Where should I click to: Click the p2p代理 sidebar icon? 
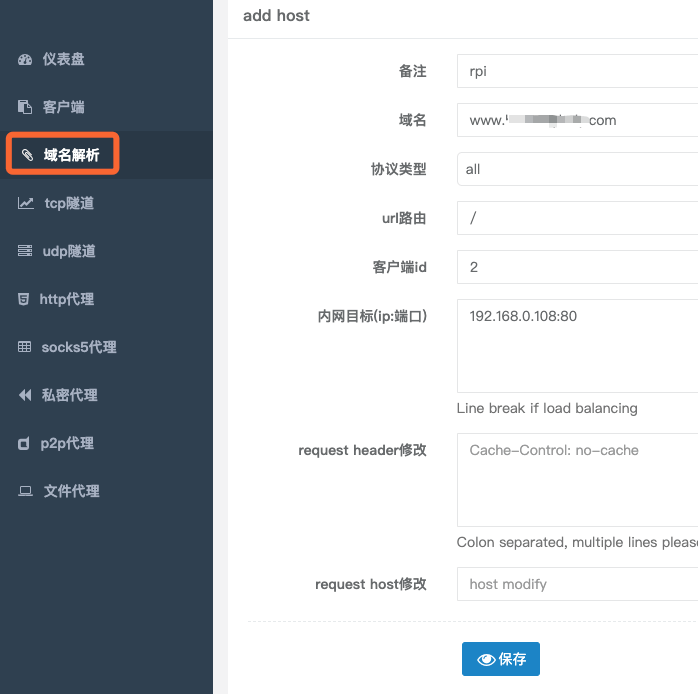24,444
